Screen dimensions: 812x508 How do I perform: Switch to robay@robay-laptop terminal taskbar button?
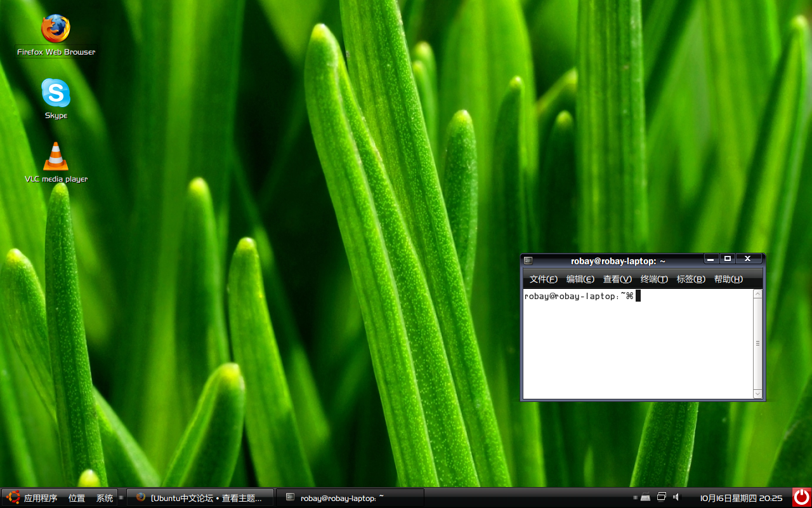pos(350,498)
